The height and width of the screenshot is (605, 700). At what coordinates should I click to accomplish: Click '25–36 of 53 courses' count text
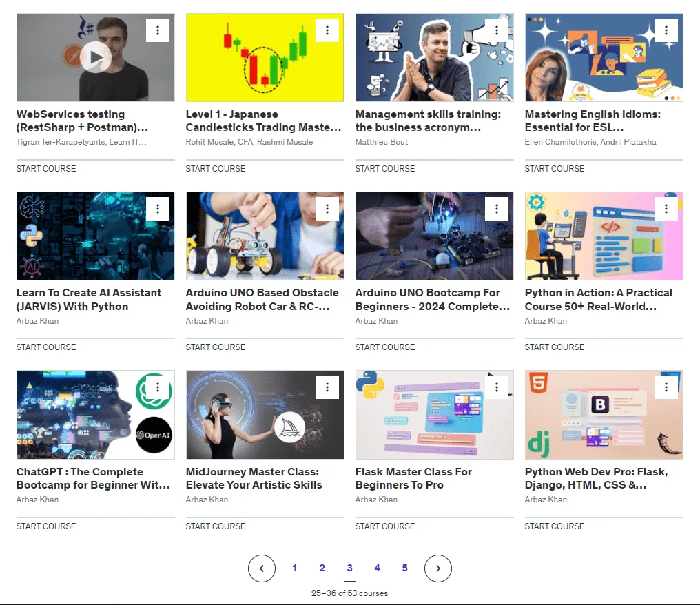tap(349, 593)
